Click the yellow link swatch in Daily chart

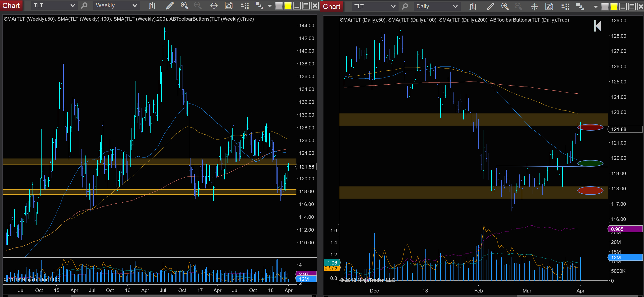coord(614,6)
